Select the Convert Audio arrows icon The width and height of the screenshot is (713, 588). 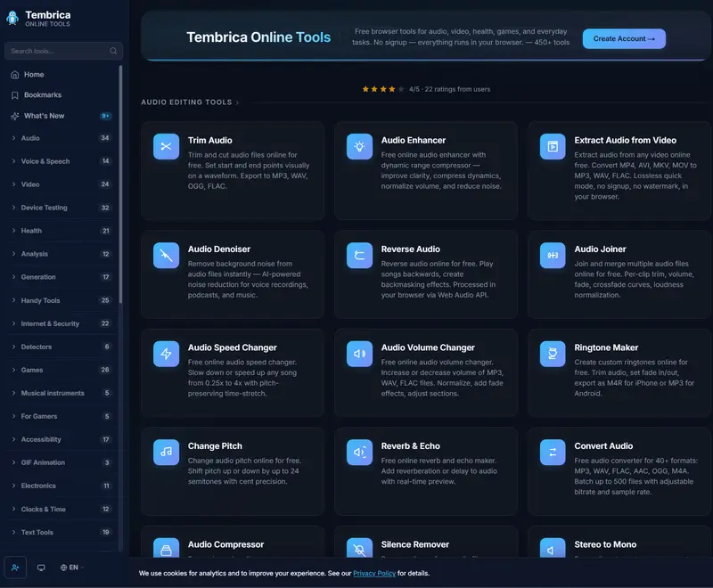pyautogui.click(x=553, y=452)
